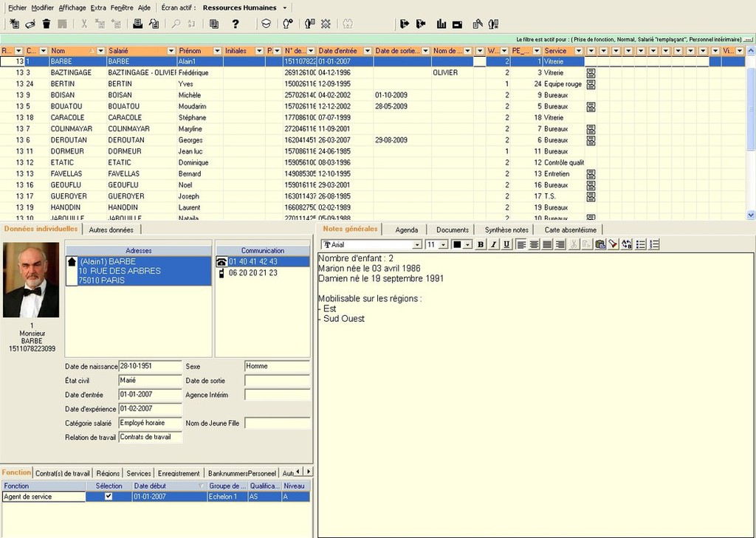Screen dimensions: 756x538
Task: Center-align the notes text
Action: pyautogui.click(x=535, y=244)
